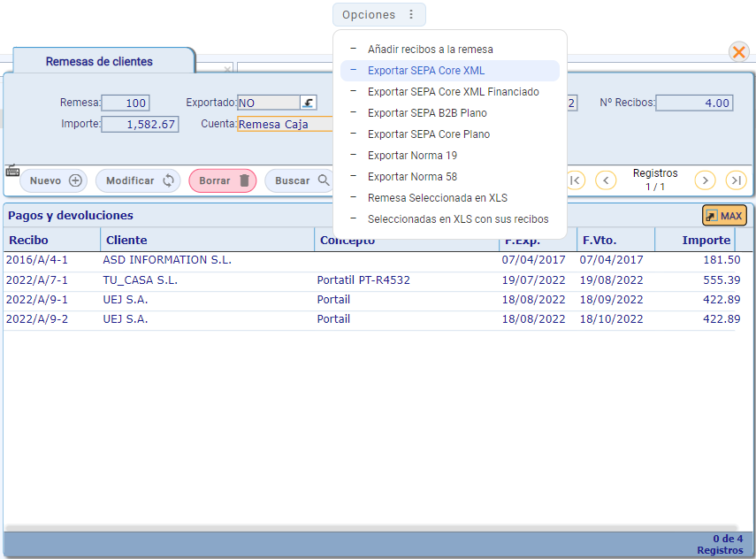Choose Remesa Seleccionada en XLS
Screen dimensions: 756x559
tap(438, 198)
